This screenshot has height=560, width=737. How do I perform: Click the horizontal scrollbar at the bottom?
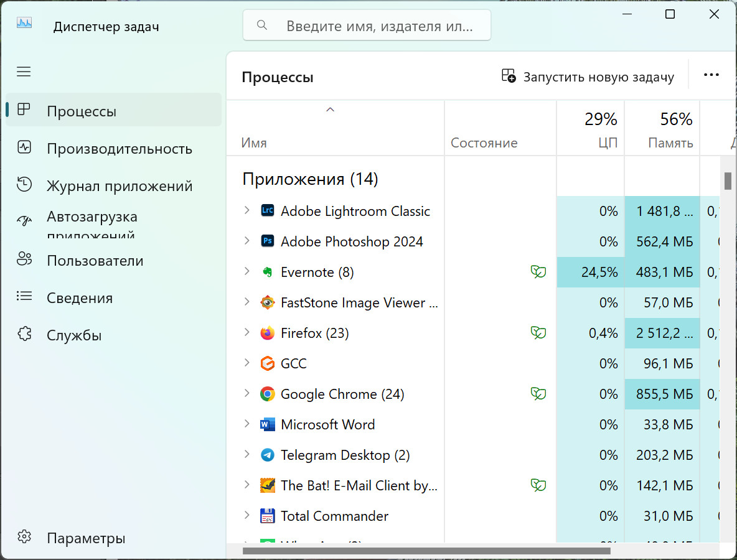tap(426, 551)
